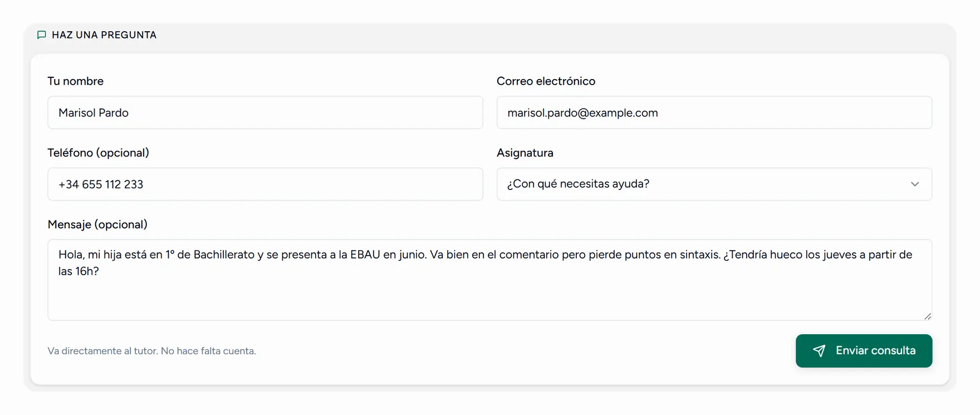The image size is (980, 415).
Task: Click the Teléfono (opcional) label
Action: pyautogui.click(x=98, y=153)
